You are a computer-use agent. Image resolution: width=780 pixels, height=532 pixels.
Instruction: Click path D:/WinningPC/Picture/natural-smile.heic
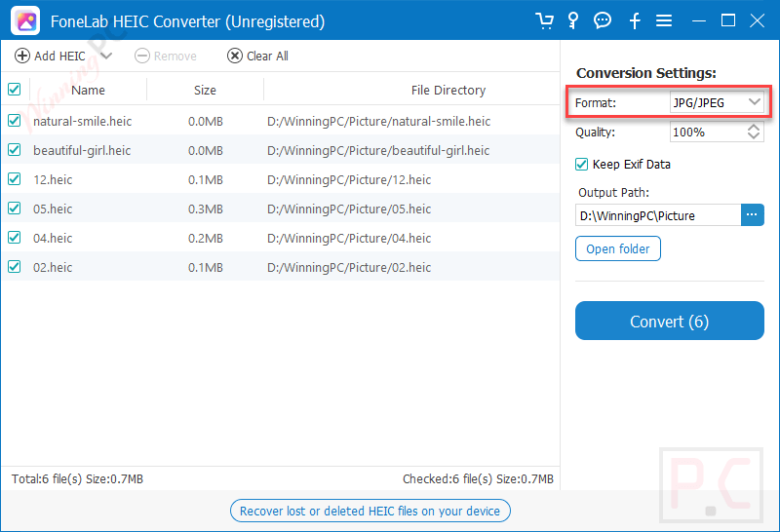click(x=378, y=122)
